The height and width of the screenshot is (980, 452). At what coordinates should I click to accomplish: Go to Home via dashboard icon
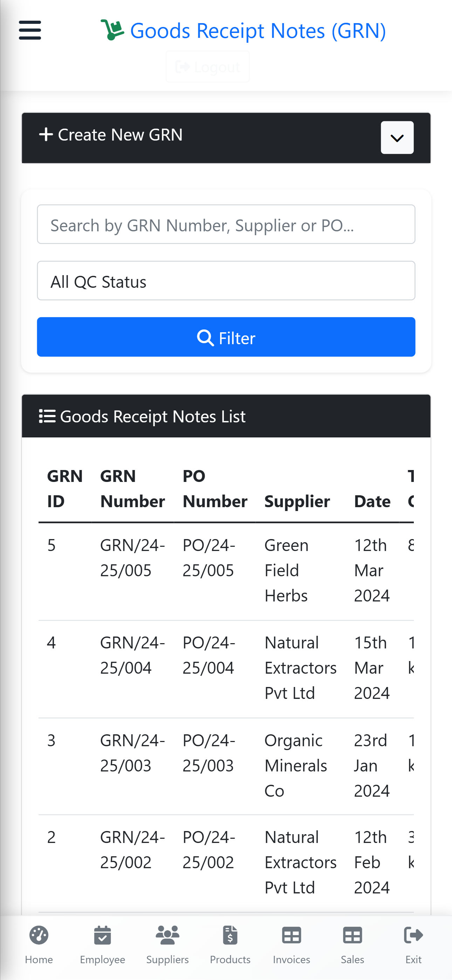point(39,935)
